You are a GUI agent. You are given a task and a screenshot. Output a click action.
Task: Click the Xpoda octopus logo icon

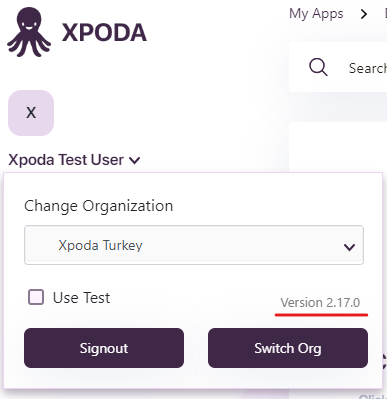(29, 32)
